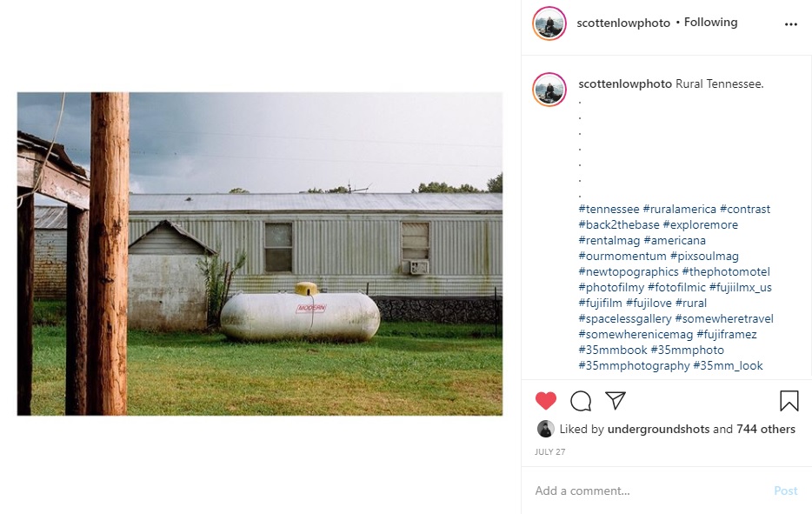
Task: Open the #newtopographics hashtag
Action: [x=629, y=271]
